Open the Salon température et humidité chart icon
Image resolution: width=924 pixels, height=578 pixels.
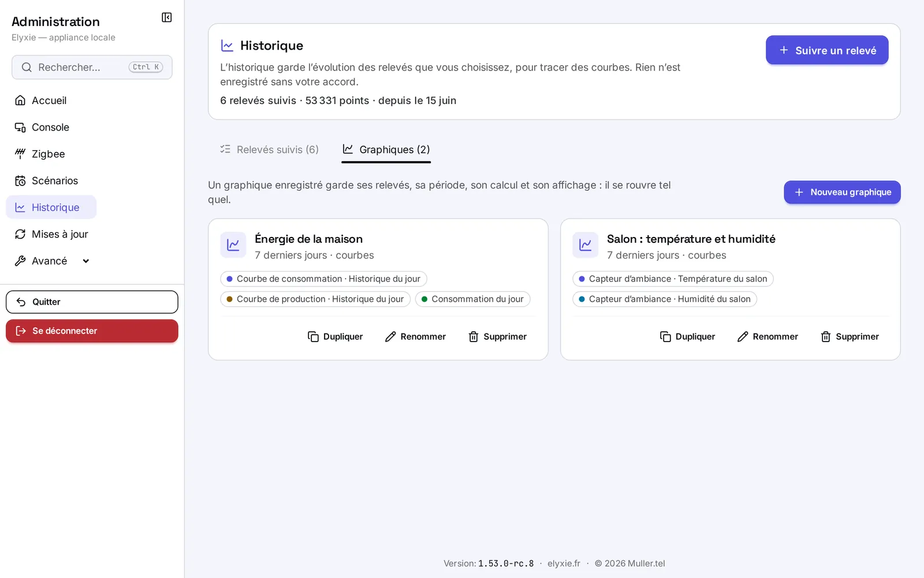tap(586, 245)
